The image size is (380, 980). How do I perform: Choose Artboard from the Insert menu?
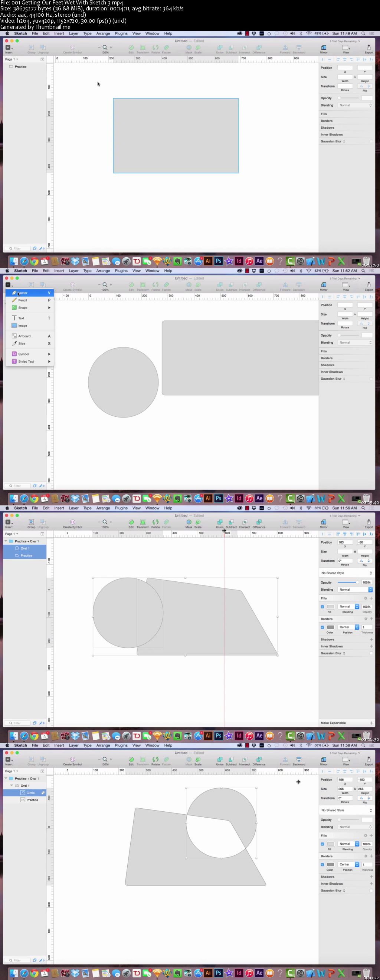point(30,336)
